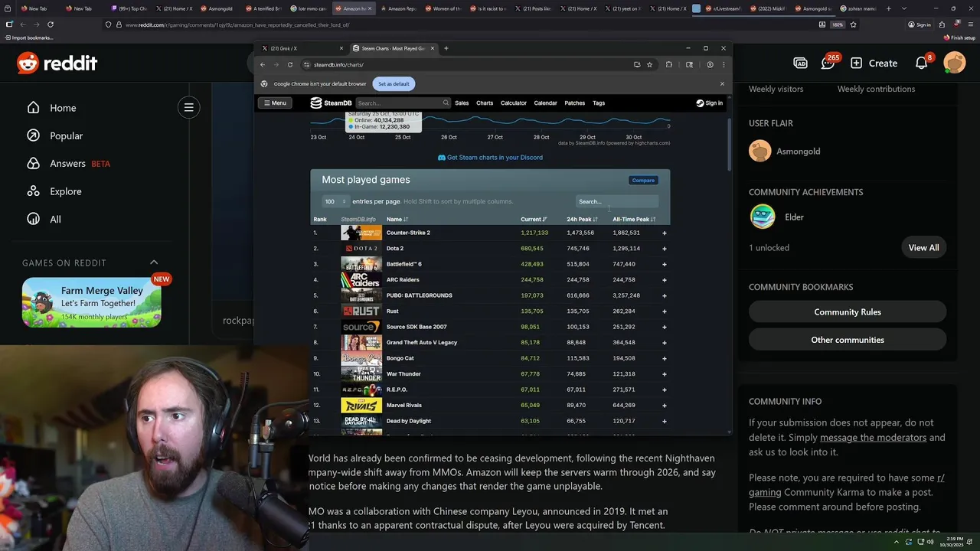Sort table by Current column
The width and height of the screenshot is (980, 551).
(x=533, y=220)
